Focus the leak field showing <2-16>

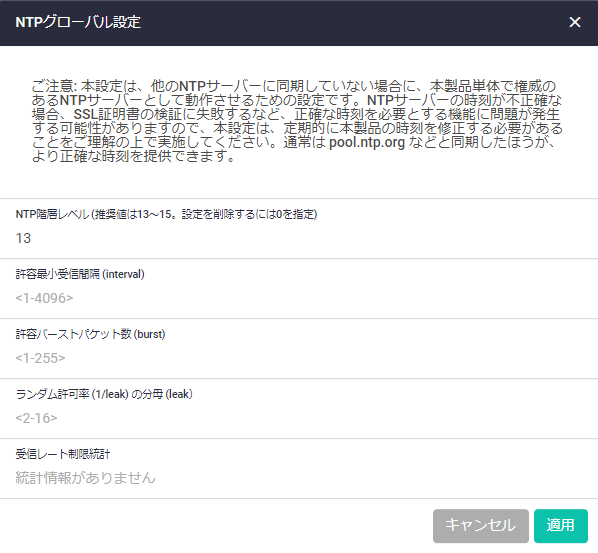(x=299, y=418)
